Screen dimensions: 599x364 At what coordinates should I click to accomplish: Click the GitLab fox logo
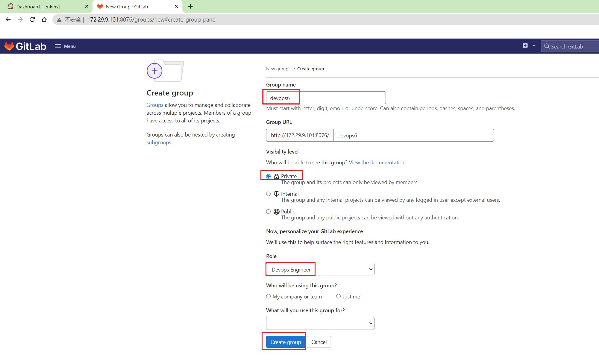pyautogui.click(x=9, y=46)
